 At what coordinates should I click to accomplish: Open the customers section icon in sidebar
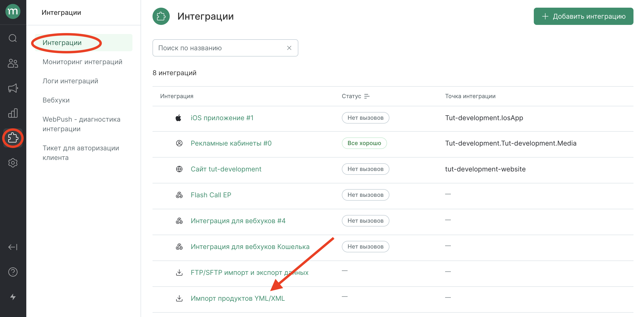13,63
